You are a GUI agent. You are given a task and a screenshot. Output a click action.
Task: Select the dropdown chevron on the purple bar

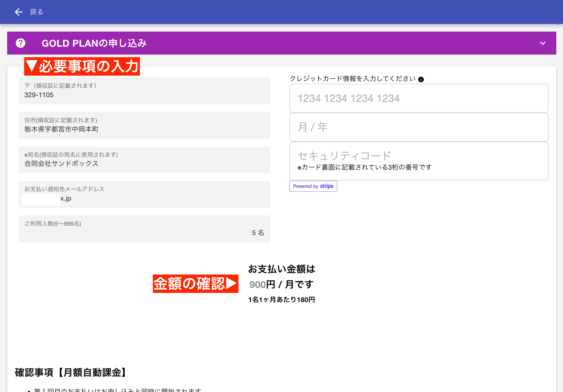[x=543, y=43]
